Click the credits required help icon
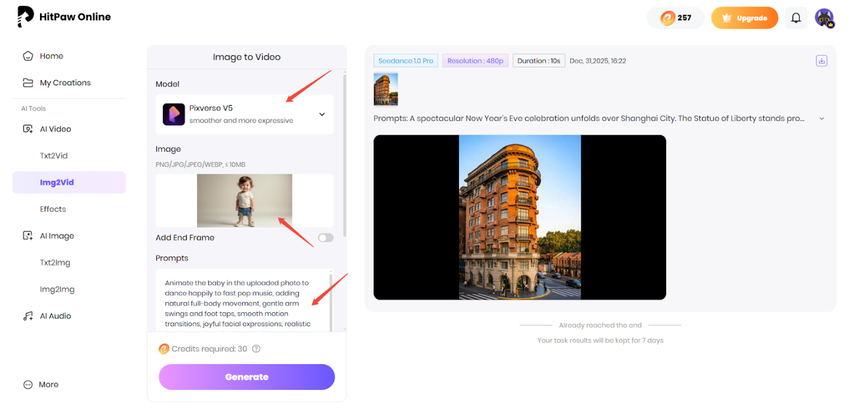Viewport: 854px width, 409px height. [256, 349]
